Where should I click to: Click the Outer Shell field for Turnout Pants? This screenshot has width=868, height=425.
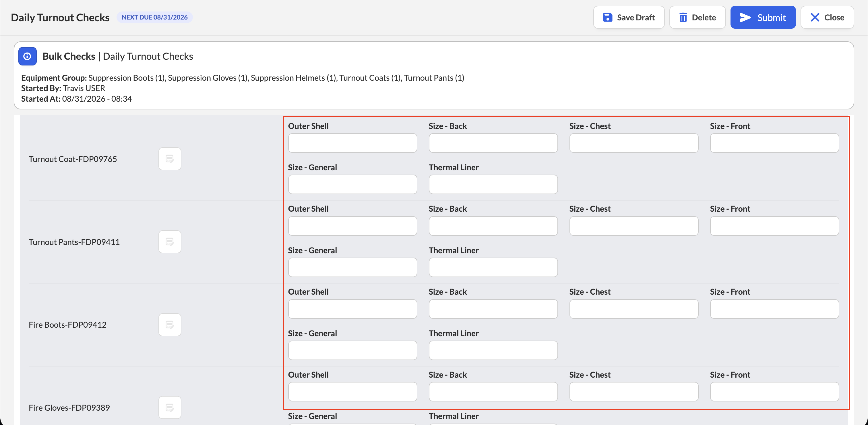[352, 226]
